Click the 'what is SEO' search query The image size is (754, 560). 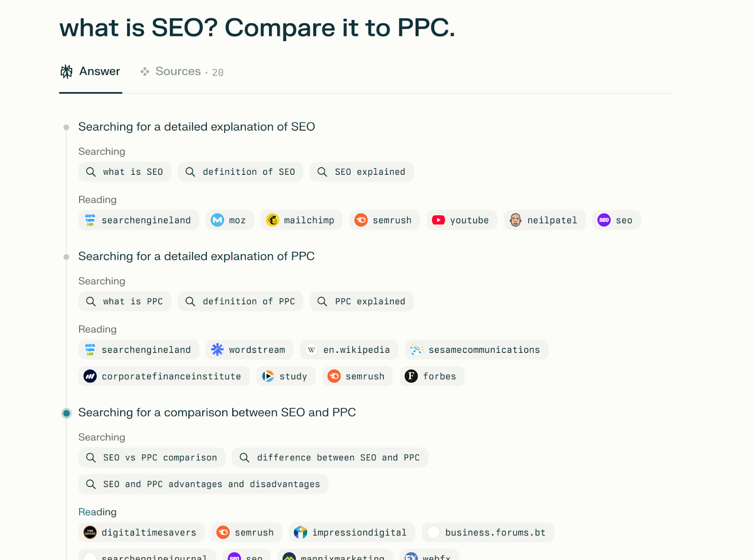click(x=125, y=172)
